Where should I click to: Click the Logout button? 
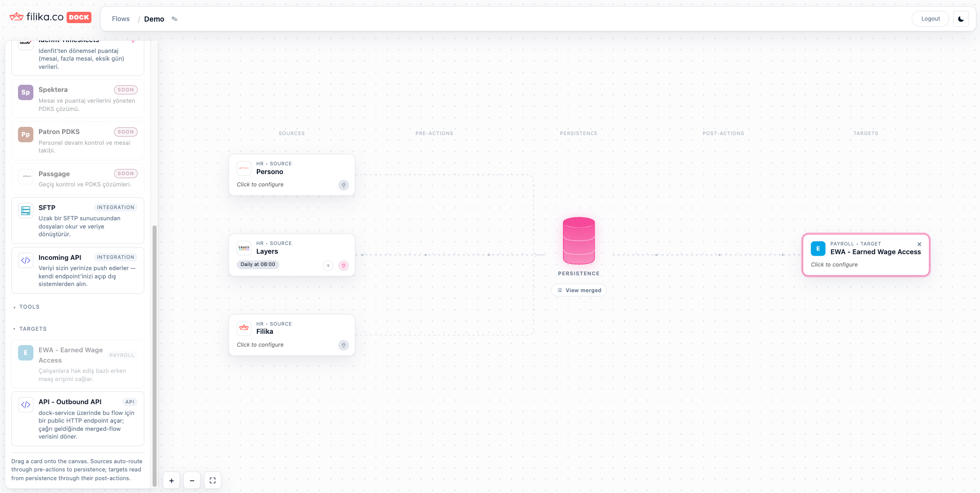pyautogui.click(x=930, y=19)
